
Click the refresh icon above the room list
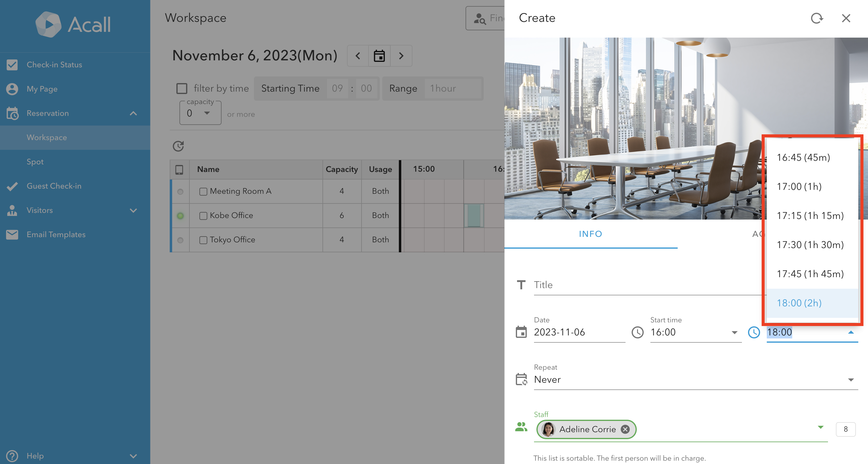click(x=178, y=146)
